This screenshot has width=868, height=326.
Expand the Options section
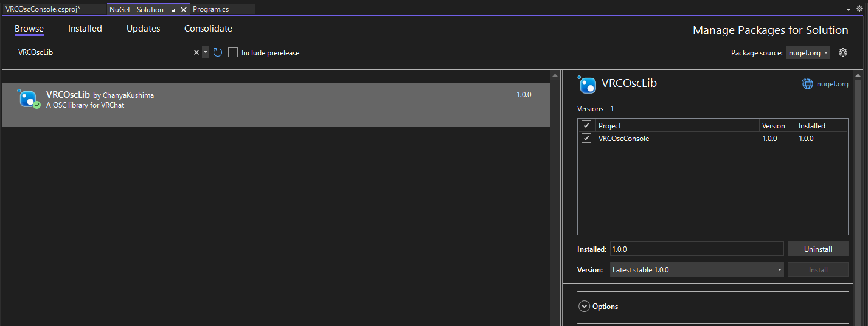pyautogui.click(x=584, y=307)
